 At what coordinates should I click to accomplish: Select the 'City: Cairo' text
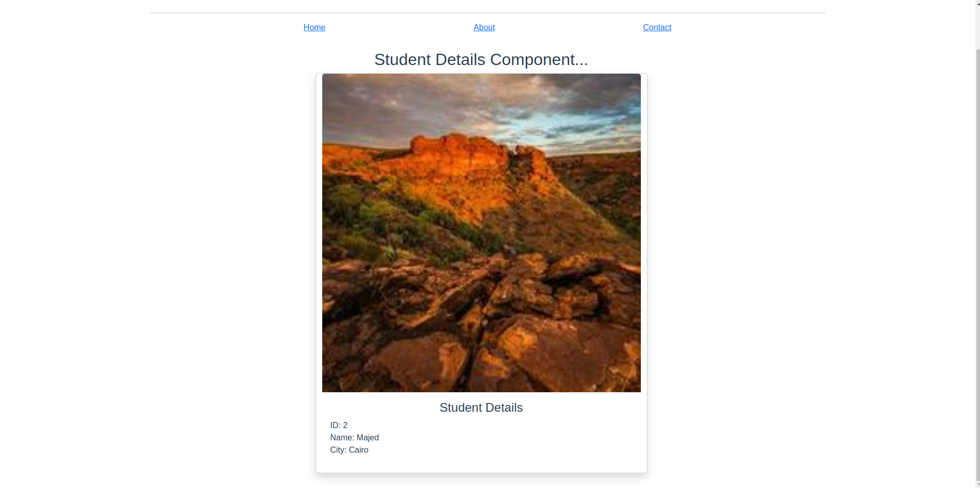point(349,450)
